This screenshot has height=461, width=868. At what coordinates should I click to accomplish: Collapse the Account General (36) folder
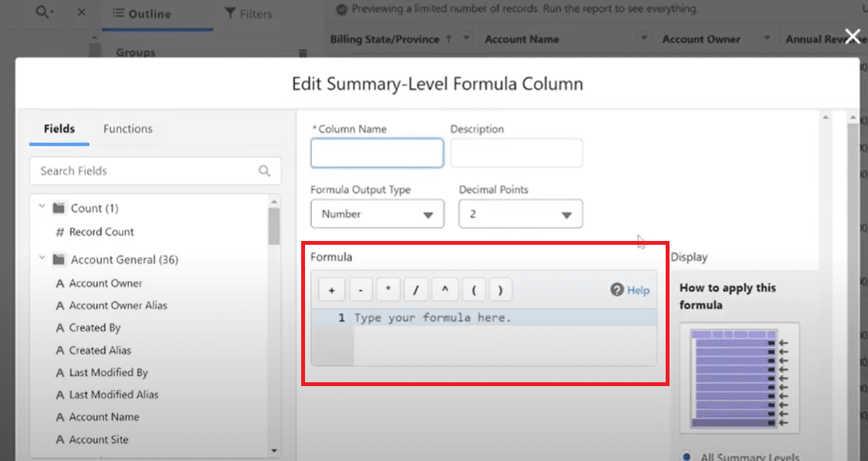(x=42, y=258)
